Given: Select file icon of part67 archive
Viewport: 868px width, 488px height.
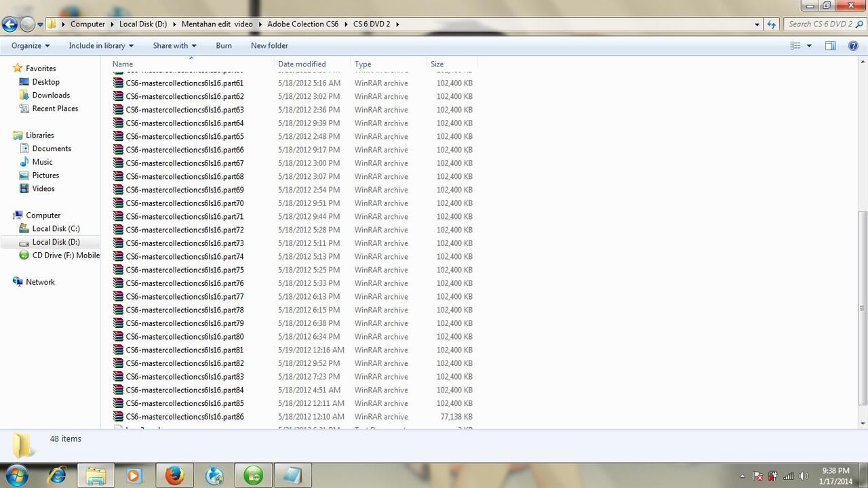Looking at the screenshot, I should point(119,163).
